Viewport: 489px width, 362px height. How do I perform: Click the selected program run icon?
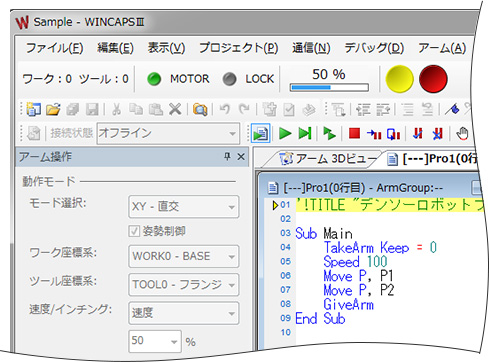tap(260, 134)
